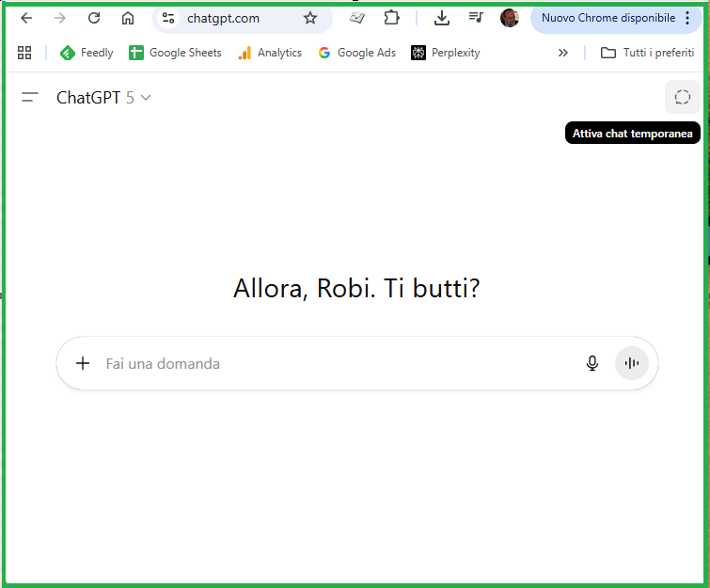Show hidden bookmarks with the double chevron
Screen dimensions: 710x588
[x=562, y=53]
